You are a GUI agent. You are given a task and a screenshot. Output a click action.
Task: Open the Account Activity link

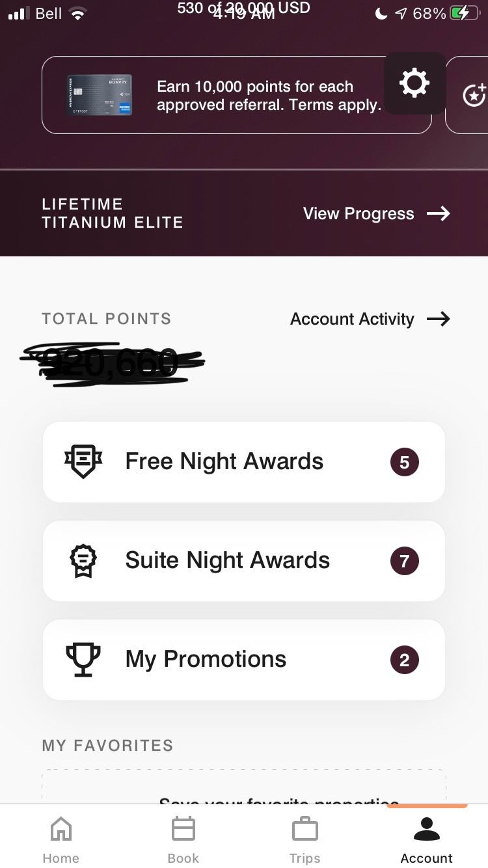tap(352, 319)
